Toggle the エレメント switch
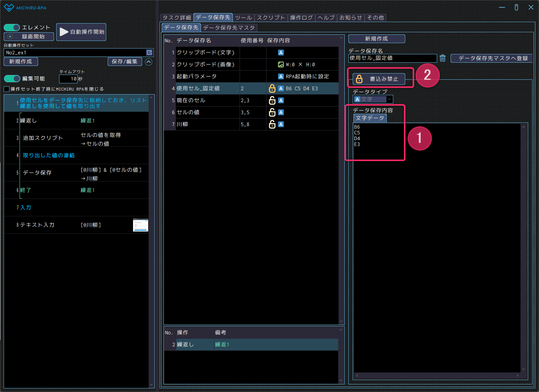The width and height of the screenshot is (539, 392). pyautogui.click(x=12, y=28)
